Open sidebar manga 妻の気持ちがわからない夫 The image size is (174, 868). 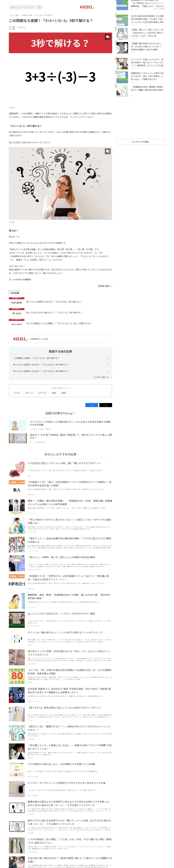coord(146,46)
